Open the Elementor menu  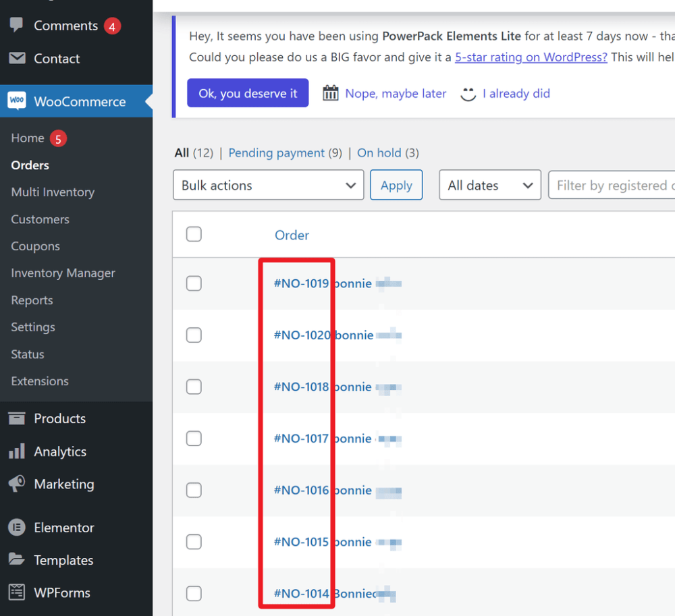pos(64,528)
